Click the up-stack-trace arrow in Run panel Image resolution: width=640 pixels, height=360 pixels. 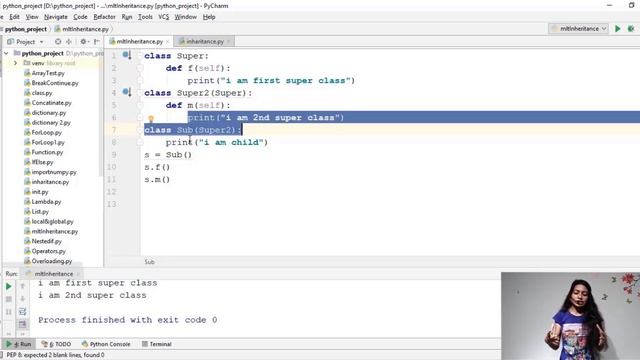22,287
